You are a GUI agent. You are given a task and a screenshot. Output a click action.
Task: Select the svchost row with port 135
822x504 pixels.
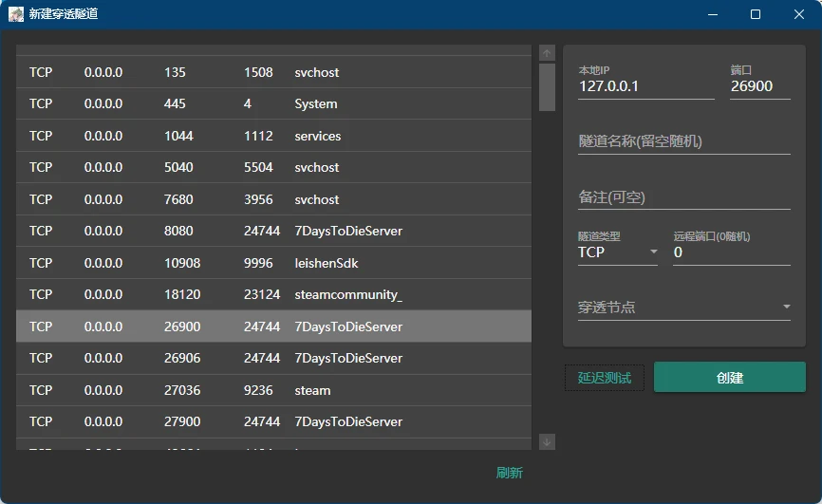[273, 72]
